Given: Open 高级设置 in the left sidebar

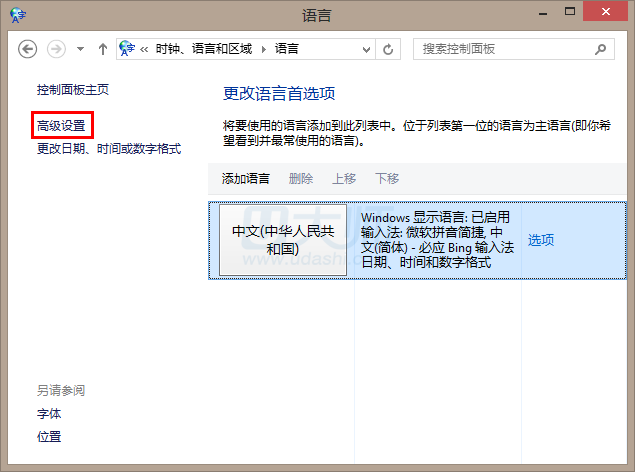Looking at the screenshot, I should [61, 126].
